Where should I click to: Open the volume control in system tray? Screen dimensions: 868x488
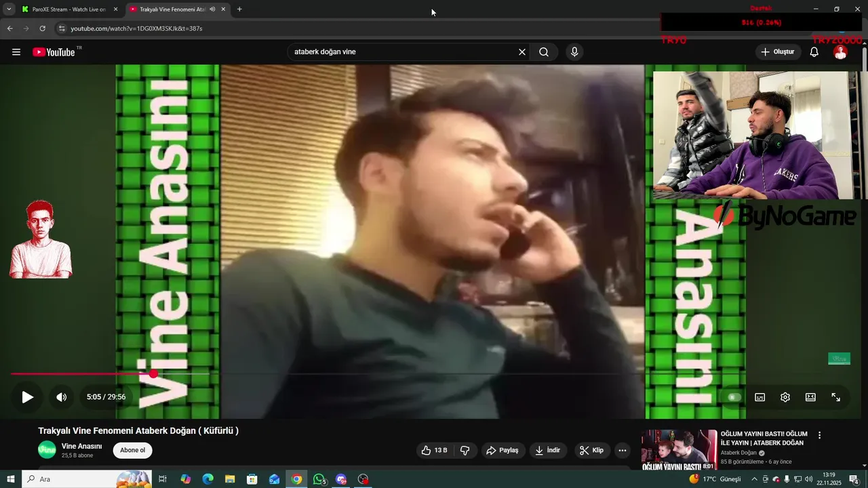808,479
